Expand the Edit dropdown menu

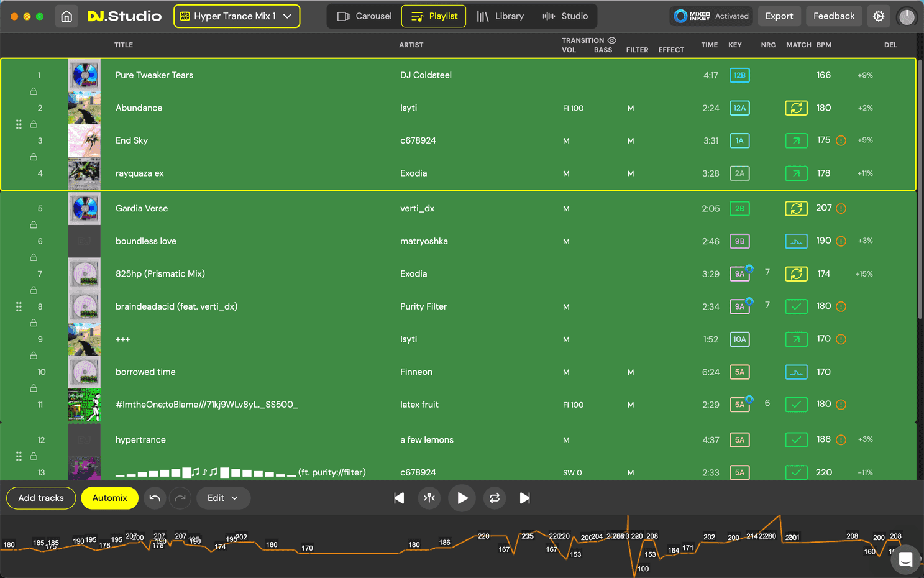point(223,498)
